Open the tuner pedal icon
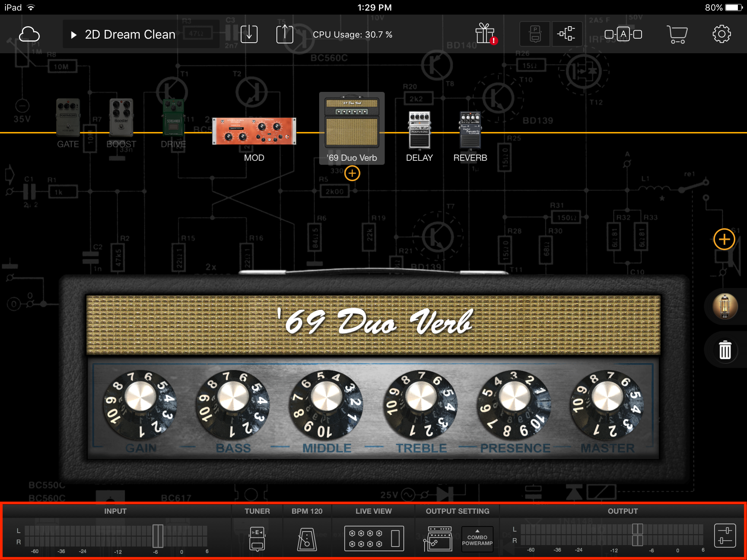 pos(257,538)
